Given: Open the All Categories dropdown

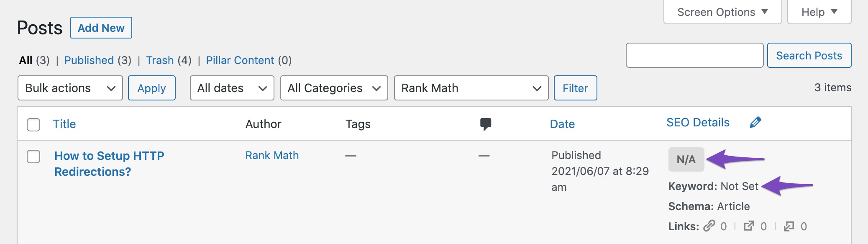Looking at the screenshot, I should [x=334, y=88].
